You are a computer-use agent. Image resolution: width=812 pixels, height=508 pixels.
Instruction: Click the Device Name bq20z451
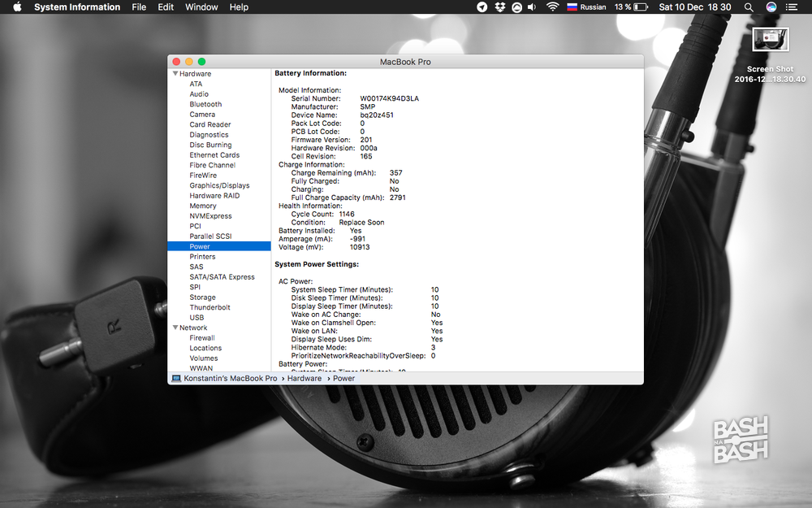pos(377,115)
